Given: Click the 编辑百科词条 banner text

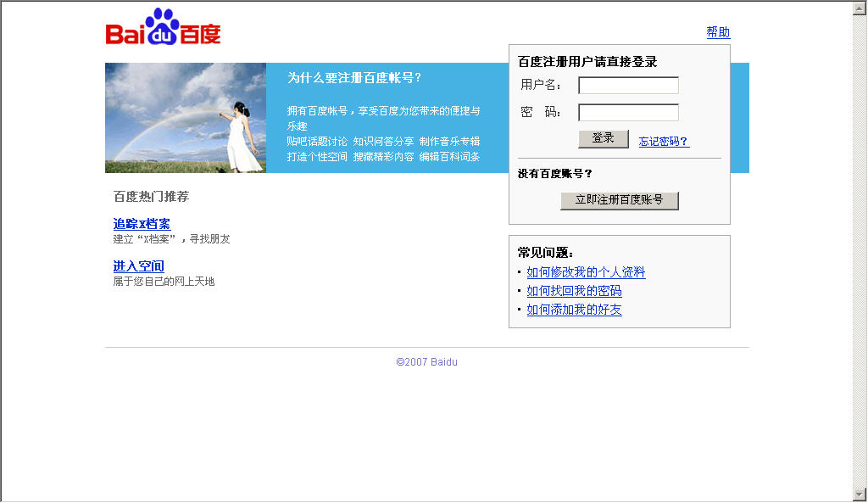Looking at the screenshot, I should pyautogui.click(x=449, y=157).
